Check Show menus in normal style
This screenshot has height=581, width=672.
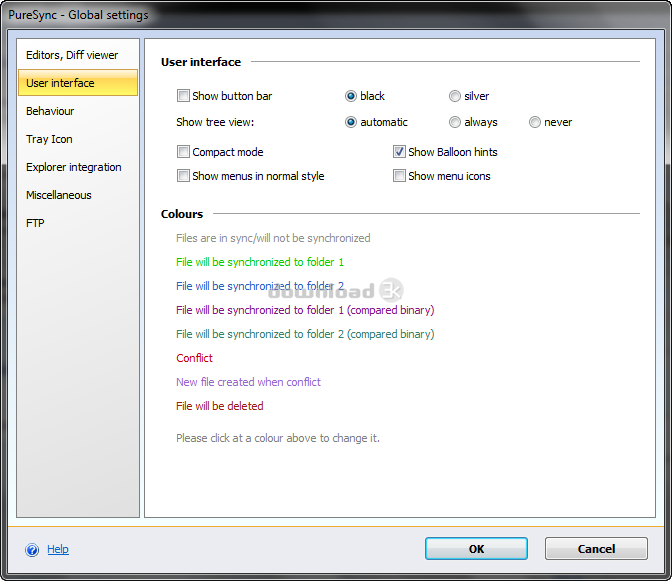[183, 176]
